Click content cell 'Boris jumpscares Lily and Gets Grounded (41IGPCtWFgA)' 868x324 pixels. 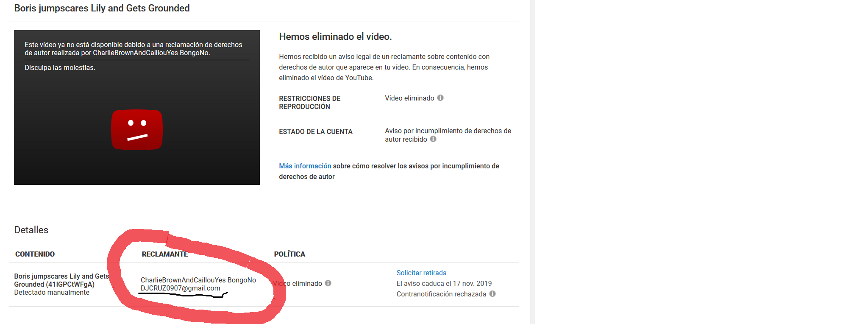click(62, 280)
